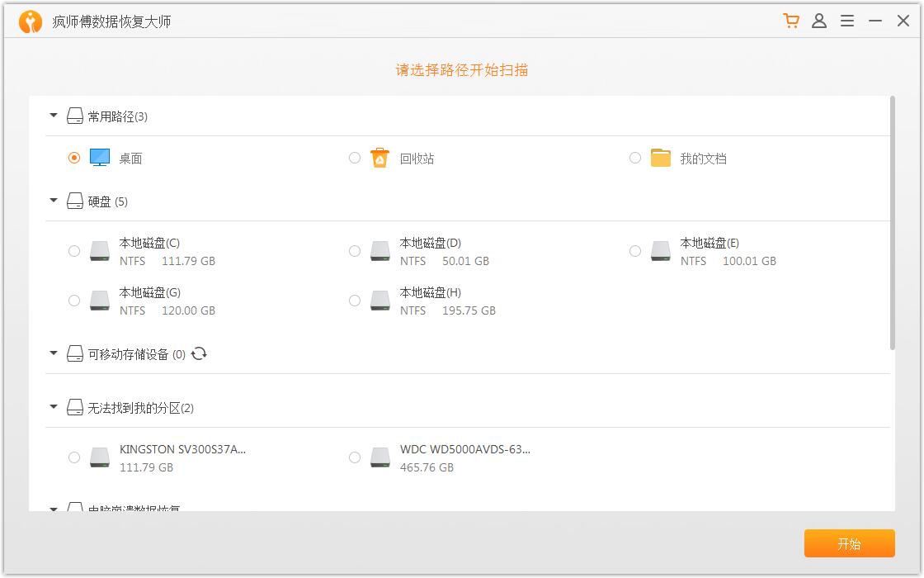
Task: Click the user account icon
Action: coord(819,21)
